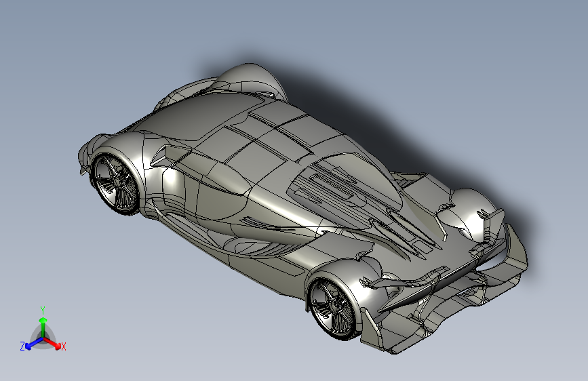The image size is (588, 381).
Task: Select the front left wheel of the car
Action: tap(115, 184)
